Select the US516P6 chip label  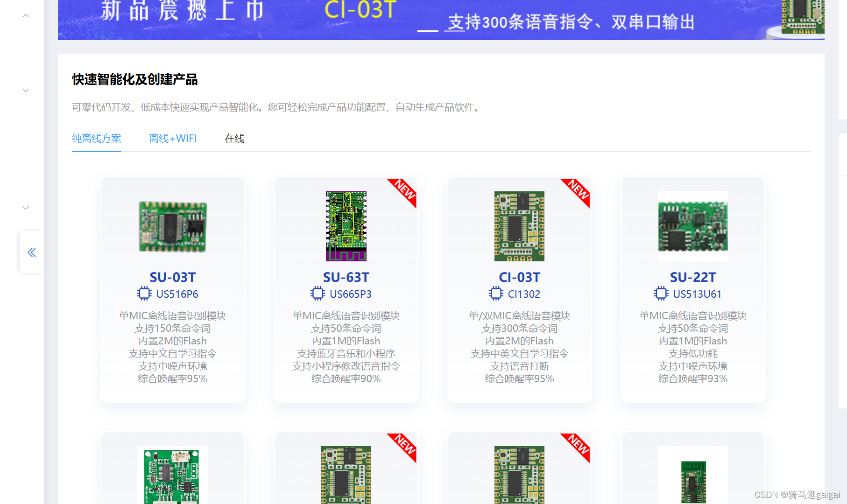click(177, 294)
